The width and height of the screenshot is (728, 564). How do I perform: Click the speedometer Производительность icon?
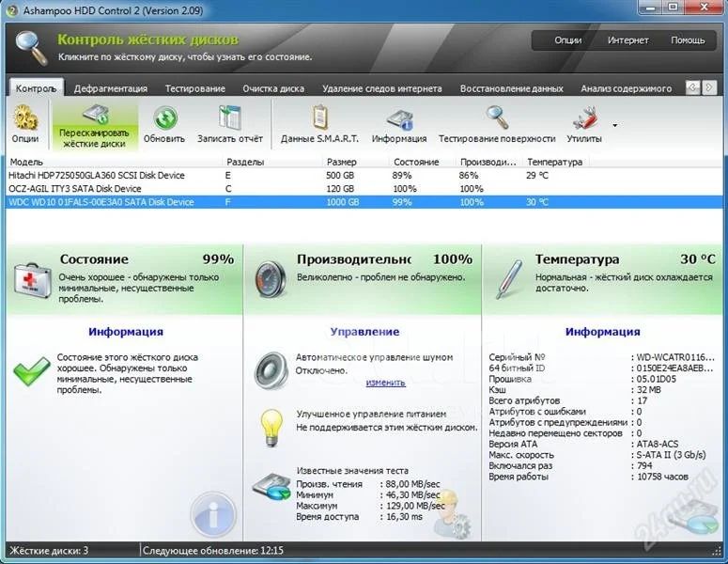click(271, 279)
